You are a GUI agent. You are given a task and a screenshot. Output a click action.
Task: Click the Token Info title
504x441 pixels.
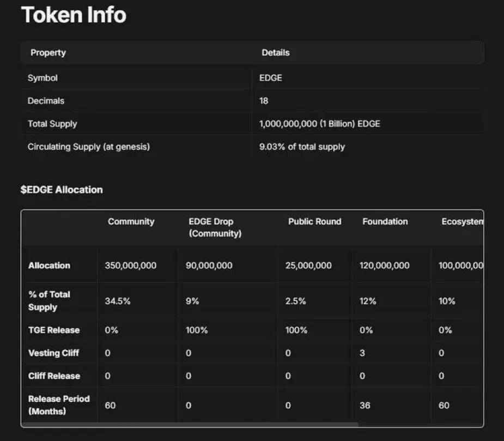tap(74, 15)
